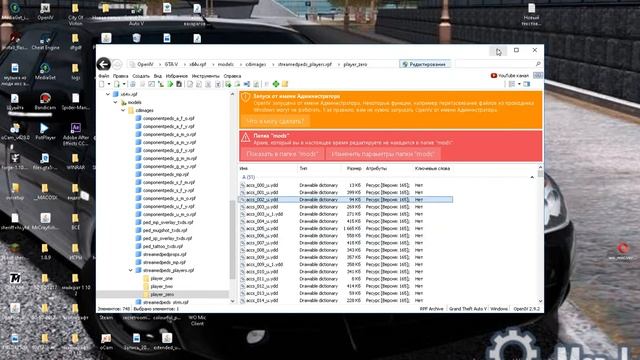Viewport: 640px width, 360px height.
Task: Click the Размер column header
Action: 353,168
